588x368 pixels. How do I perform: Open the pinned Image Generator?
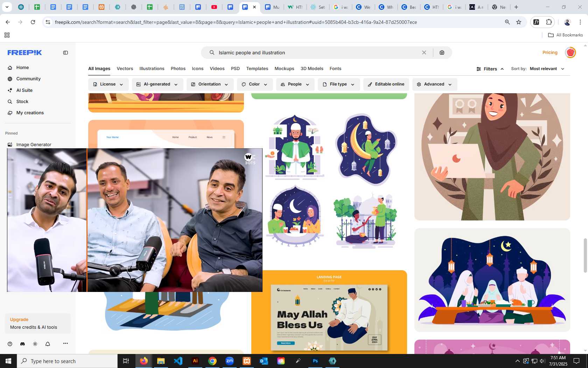(34, 144)
